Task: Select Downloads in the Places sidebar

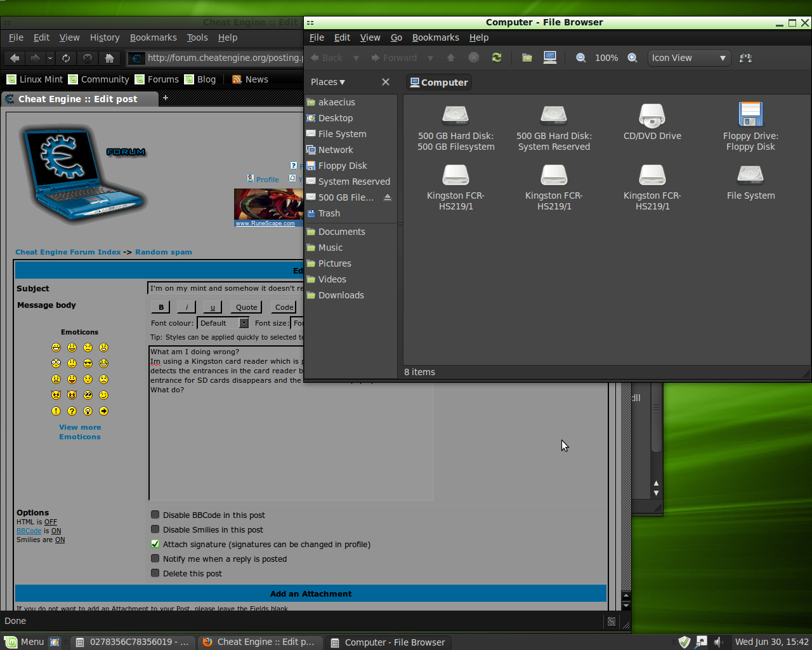Action: (341, 295)
